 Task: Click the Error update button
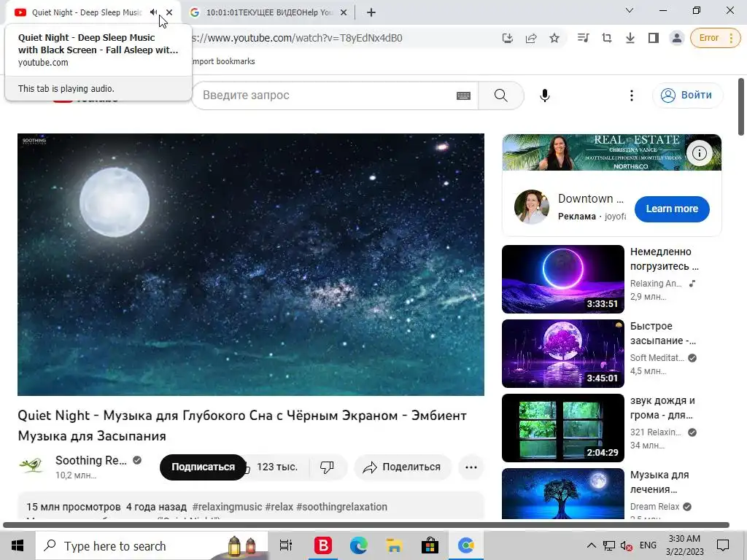click(715, 38)
